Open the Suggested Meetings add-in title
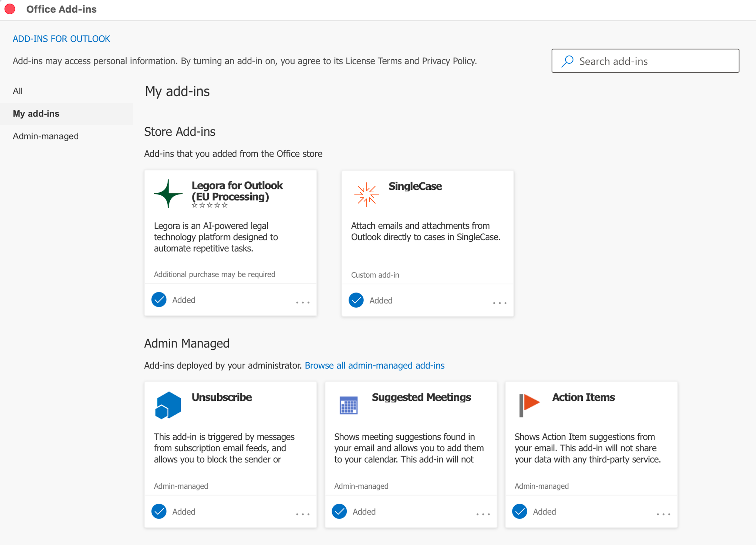 [421, 397]
